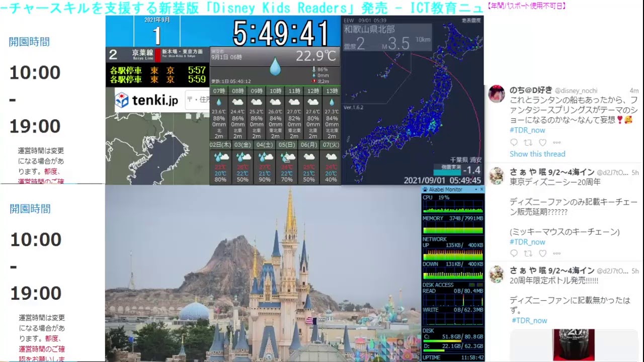Select the 11時 hourly forecast header
644x362 pixels.
294,91
